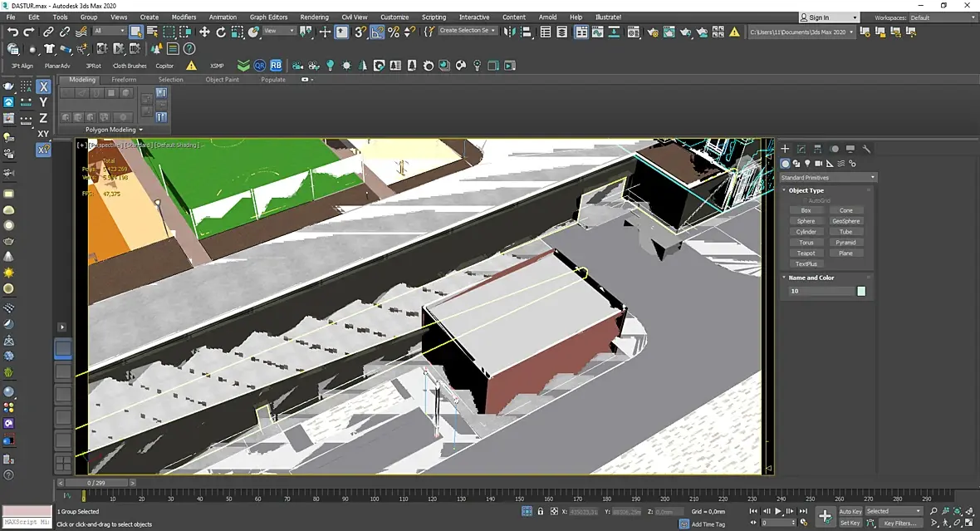
Task: Click the Select Object tool
Action: pos(136,32)
